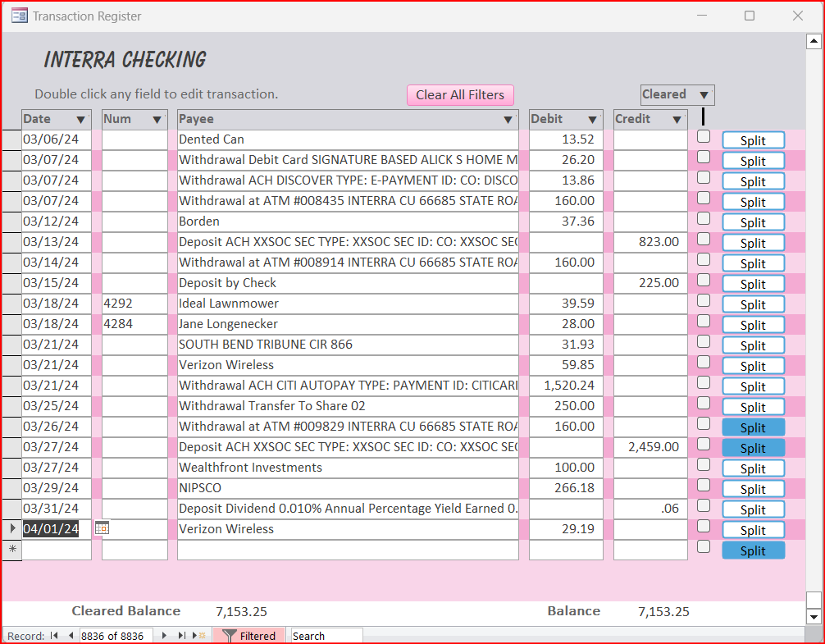
Task: Click the record Search box
Action: [326, 636]
